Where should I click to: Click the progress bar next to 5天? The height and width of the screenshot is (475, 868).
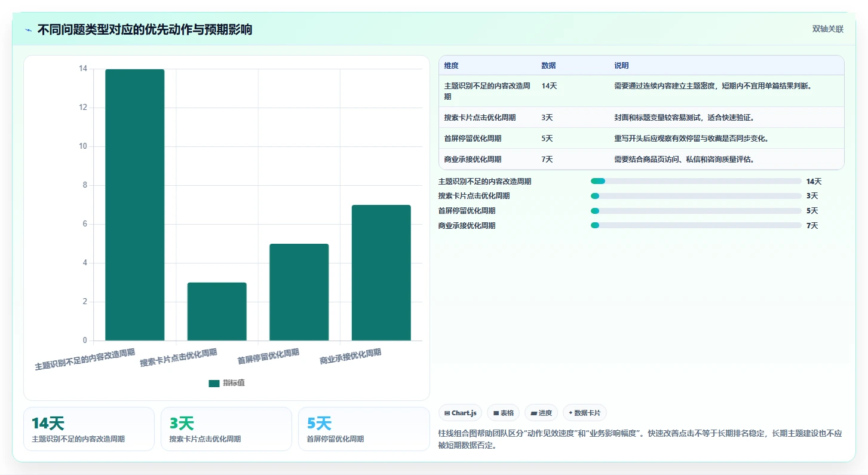point(696,210)
